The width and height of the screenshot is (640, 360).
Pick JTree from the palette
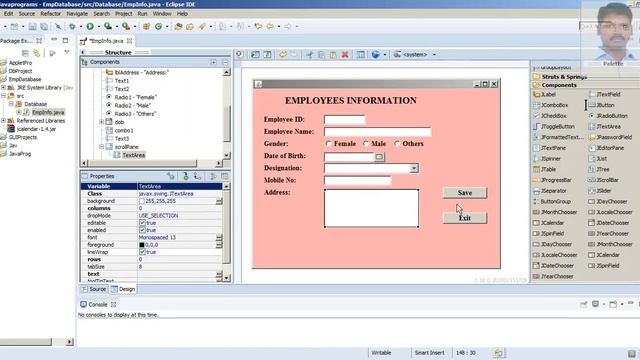[599, 169]
